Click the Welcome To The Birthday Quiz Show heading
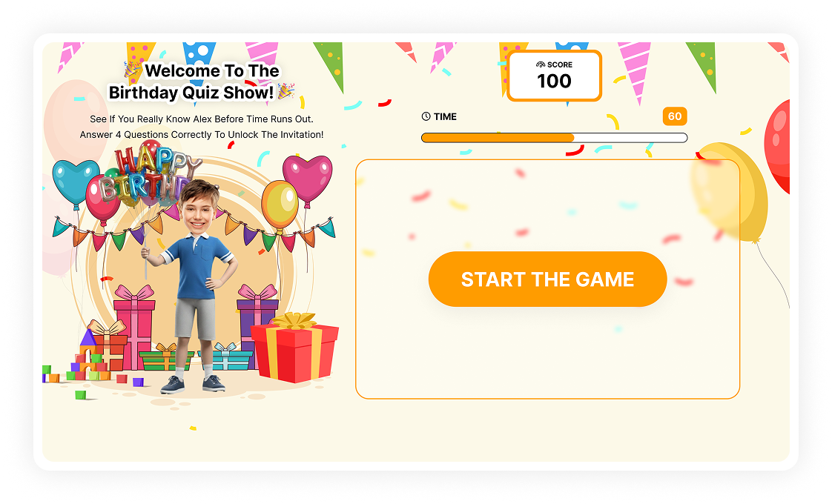This screenshot has width=832, height=504. coord(200,82)
